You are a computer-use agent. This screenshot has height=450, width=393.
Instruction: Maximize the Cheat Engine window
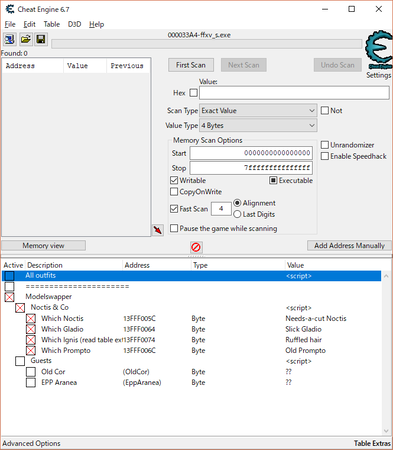pos(351,9)
